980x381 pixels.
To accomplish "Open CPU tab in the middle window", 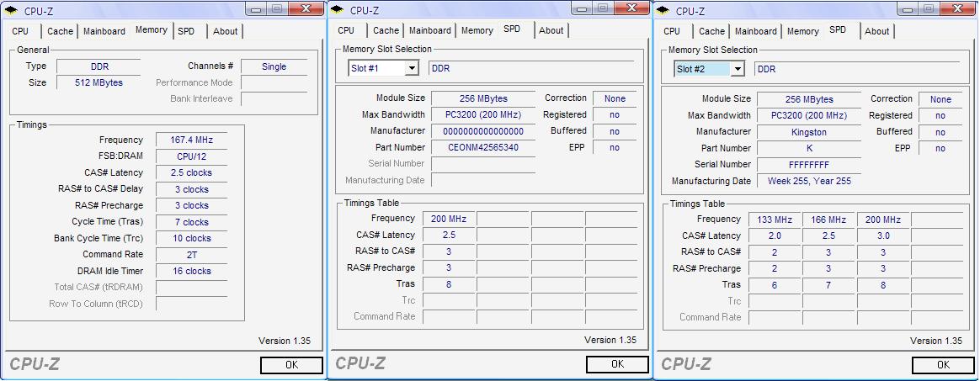I will tap(346, 30).
